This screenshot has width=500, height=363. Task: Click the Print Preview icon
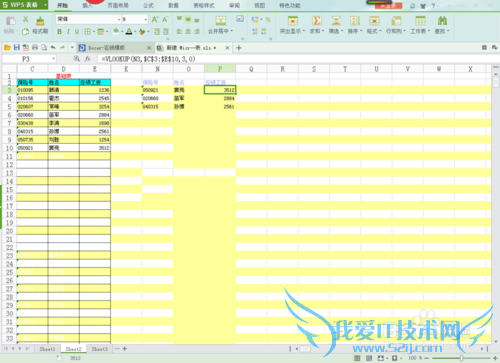(44, 48)
